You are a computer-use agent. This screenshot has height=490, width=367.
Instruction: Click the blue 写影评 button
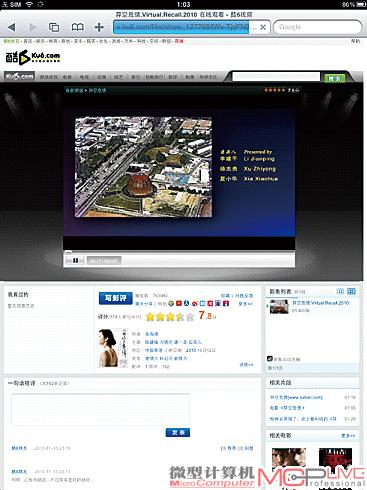pos(115,298)
